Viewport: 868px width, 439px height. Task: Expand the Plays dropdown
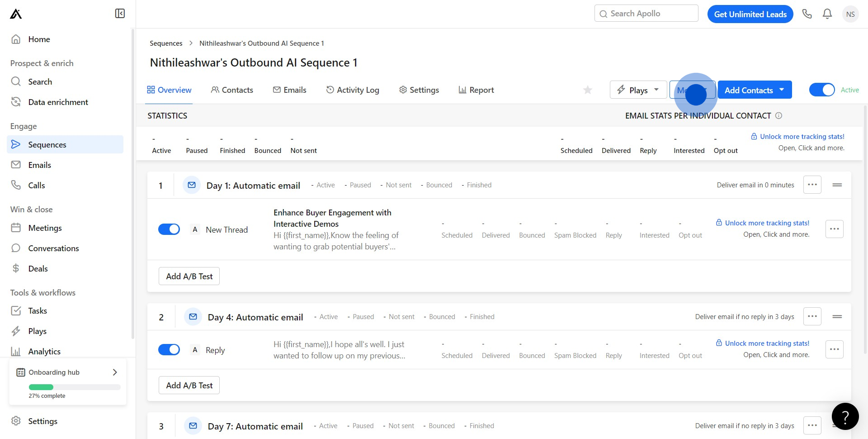638,90
